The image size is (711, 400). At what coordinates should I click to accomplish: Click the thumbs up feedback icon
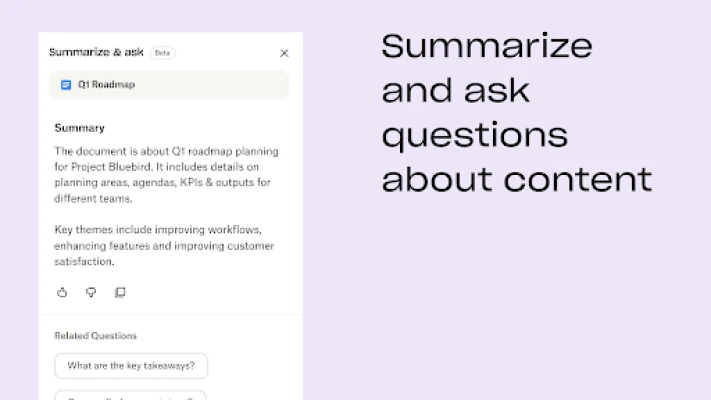pyautogui.click(x=62, y=293)
